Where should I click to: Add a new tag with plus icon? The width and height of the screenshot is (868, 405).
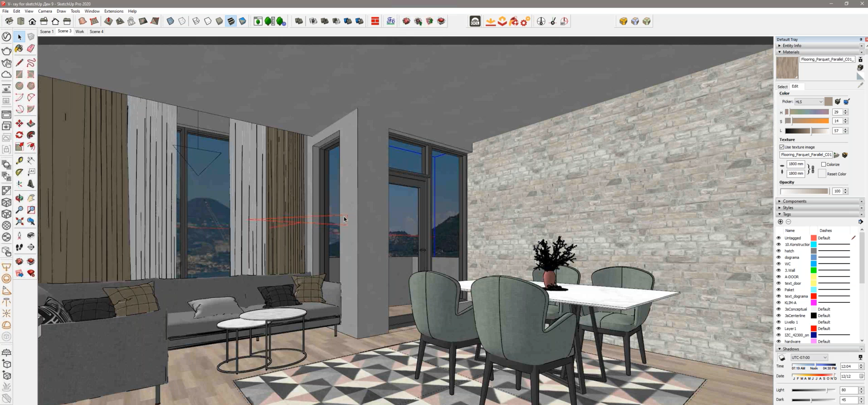pos(780,222)
